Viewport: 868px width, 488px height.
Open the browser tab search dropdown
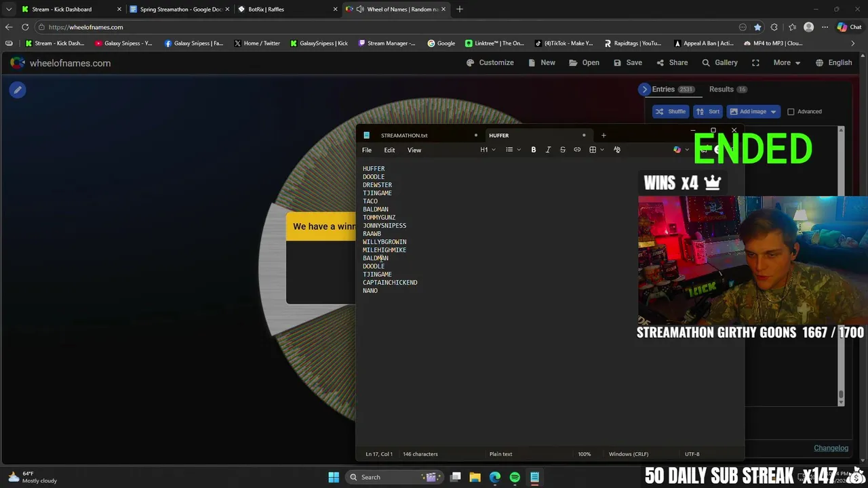tap(8, 9)
